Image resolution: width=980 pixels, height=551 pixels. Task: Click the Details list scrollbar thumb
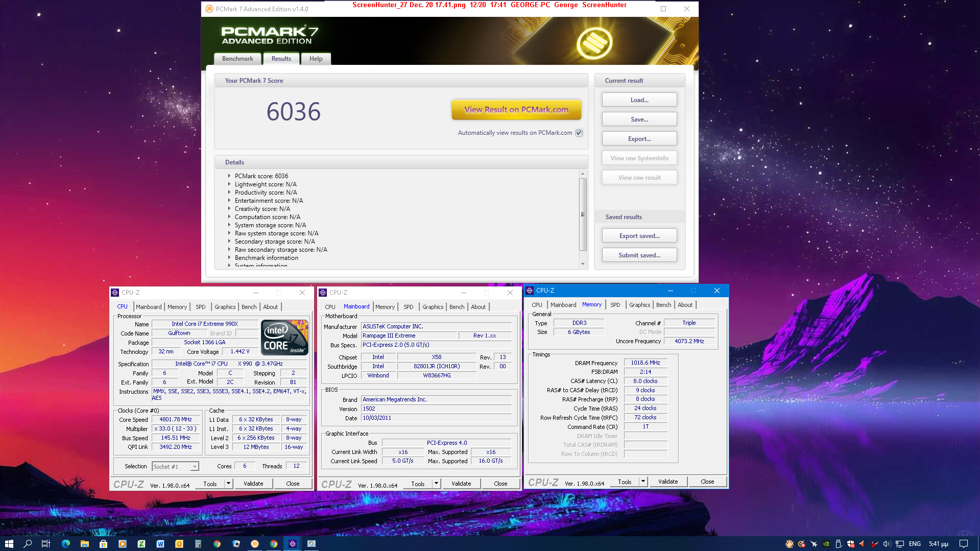click(x=583, y=214)
